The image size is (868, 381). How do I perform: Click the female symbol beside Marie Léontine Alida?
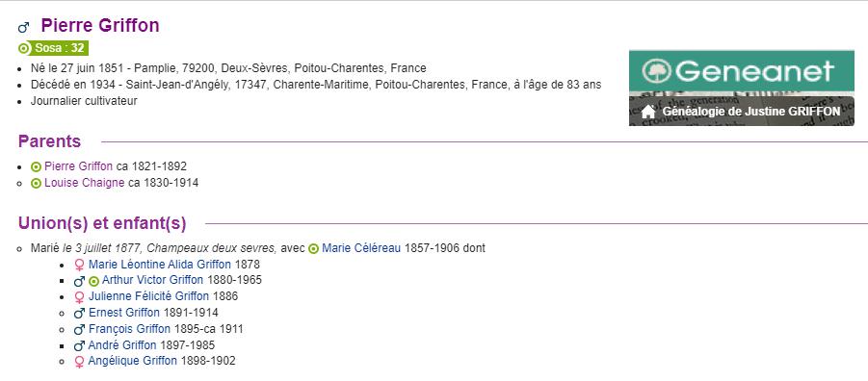pos(79,265)
